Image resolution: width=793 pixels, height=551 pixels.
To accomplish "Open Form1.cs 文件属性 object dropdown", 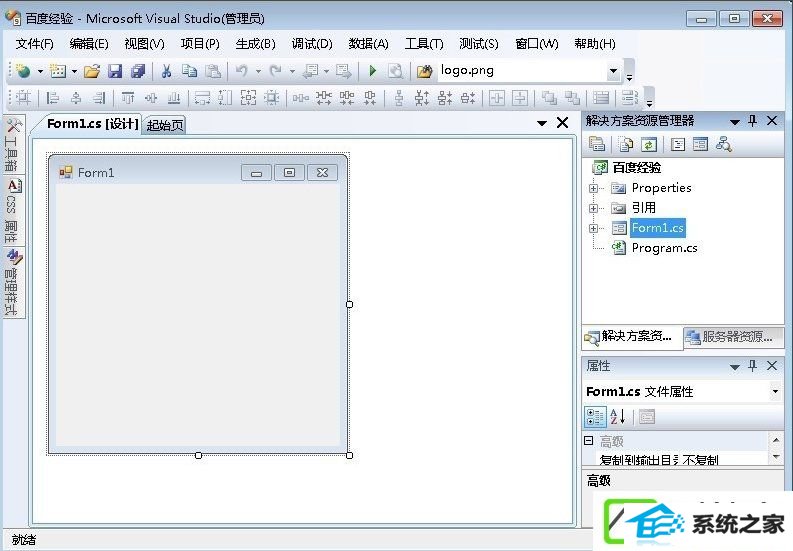I will (x=775, y=392).
